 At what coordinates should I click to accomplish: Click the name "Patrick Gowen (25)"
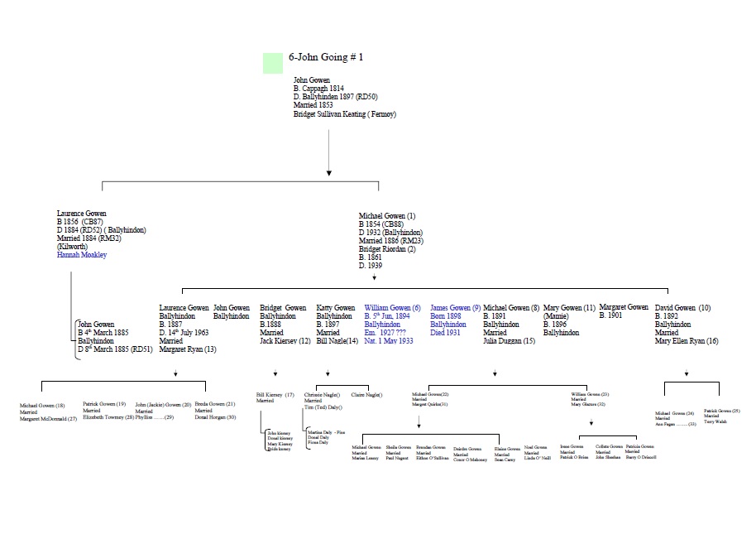point(722,411)
